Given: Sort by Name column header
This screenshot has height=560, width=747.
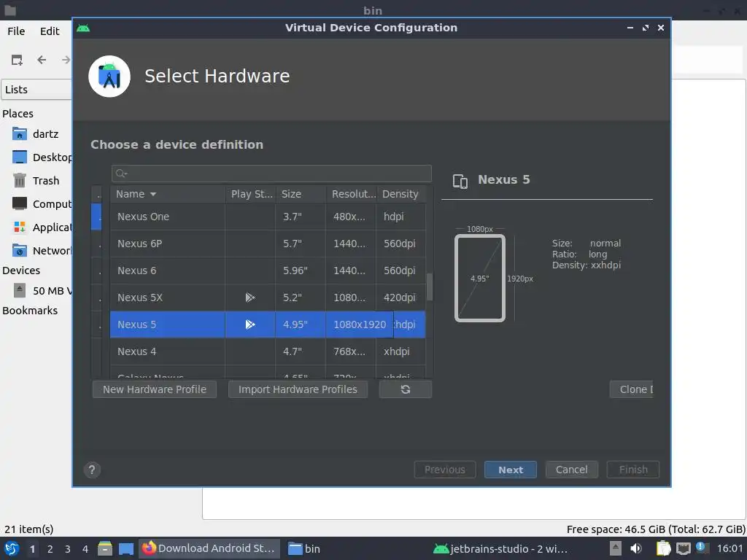Looking at the screenshot, I should coord(168,194).
